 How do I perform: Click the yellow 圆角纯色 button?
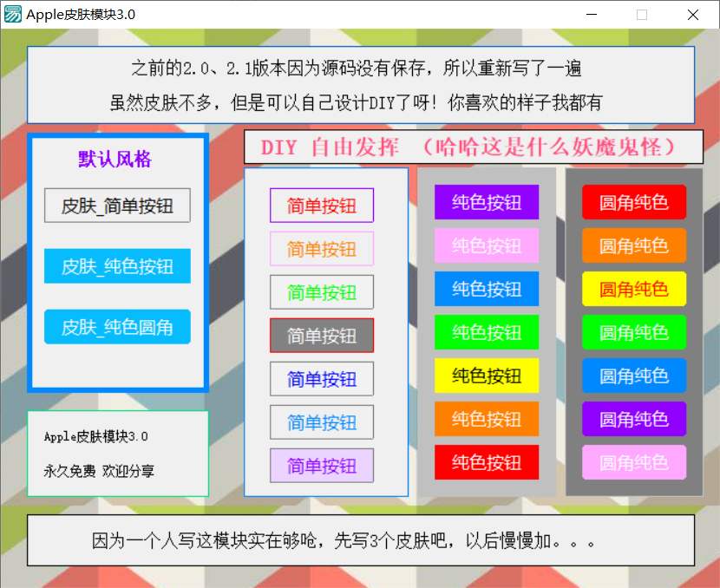pyautogui.click(x=634, y=289)
